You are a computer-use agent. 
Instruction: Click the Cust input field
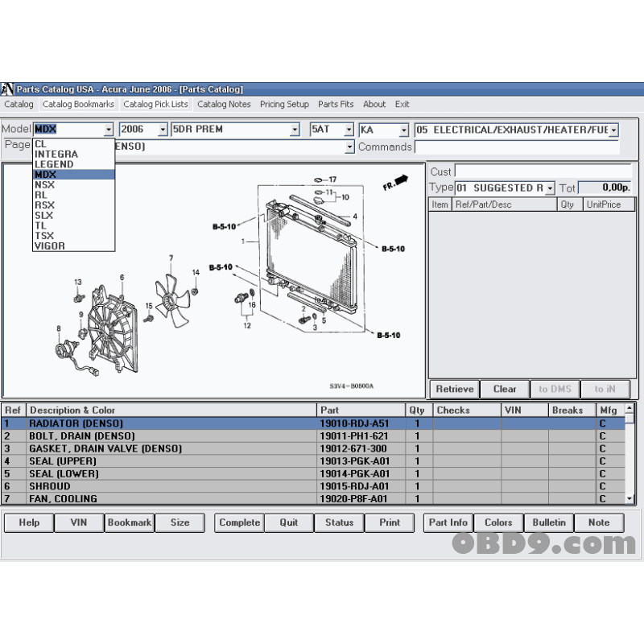543,171
